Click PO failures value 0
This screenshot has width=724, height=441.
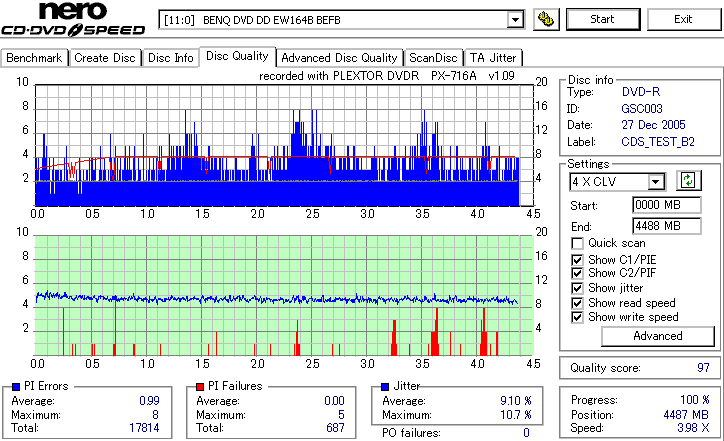pyautogui.click(x=526, y=433)
